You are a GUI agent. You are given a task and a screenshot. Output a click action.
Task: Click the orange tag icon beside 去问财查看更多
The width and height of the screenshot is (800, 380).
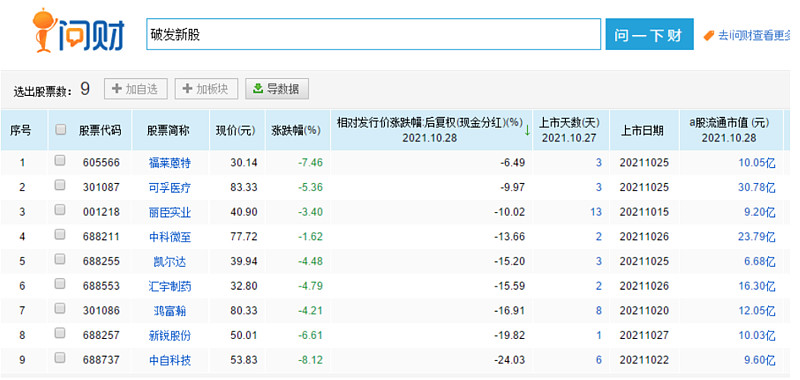click(709, 35)
